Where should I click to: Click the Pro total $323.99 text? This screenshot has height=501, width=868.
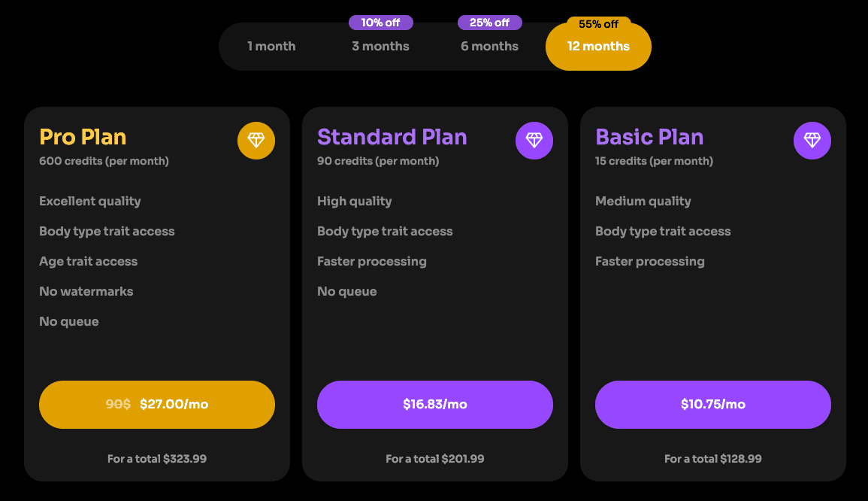pos(157,459)
